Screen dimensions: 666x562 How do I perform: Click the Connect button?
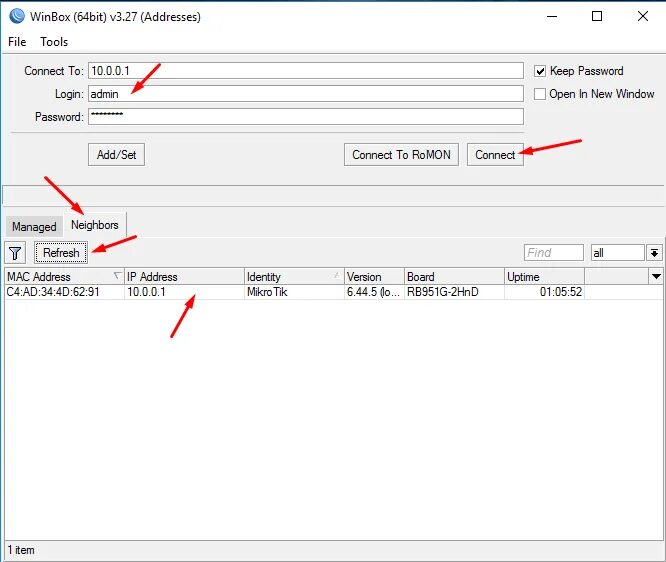tap(495, 155)
